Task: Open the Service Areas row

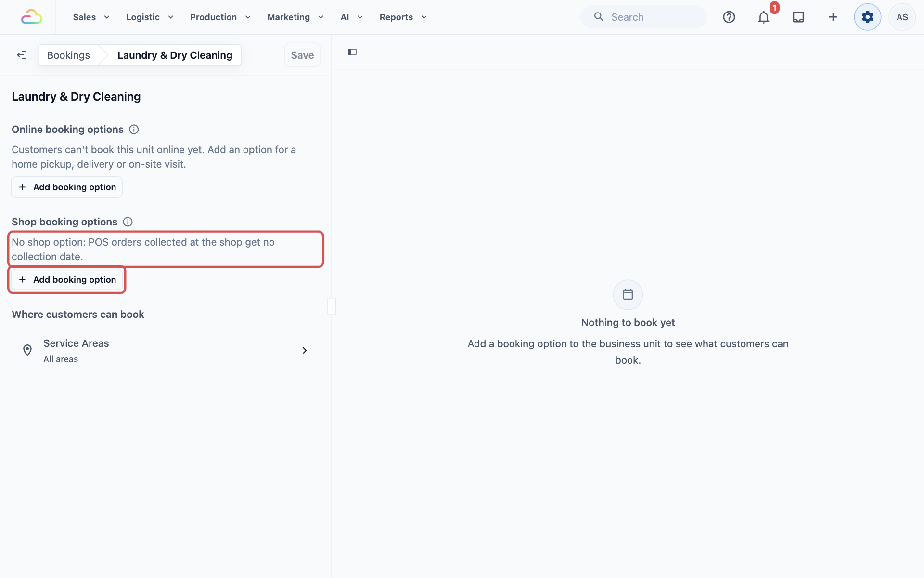Action: pyautogui.click(x=166, y=350)
